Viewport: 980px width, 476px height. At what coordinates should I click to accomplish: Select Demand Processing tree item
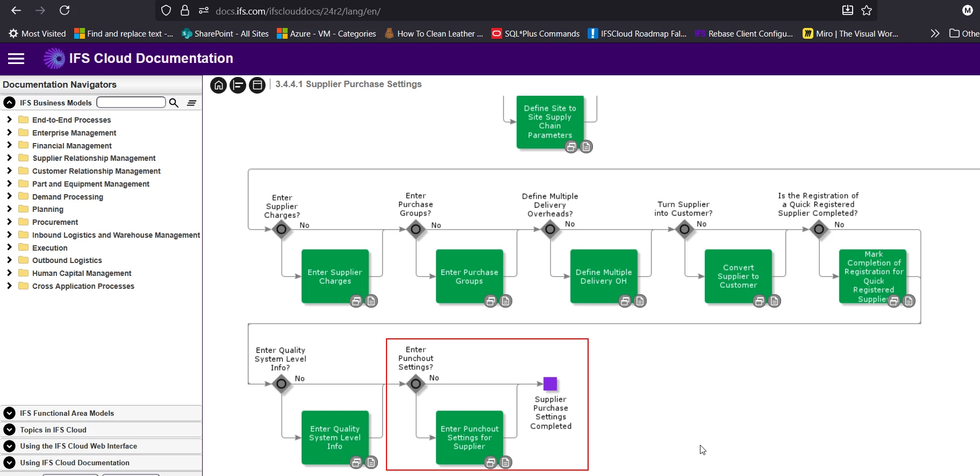[x=68, y=197]
